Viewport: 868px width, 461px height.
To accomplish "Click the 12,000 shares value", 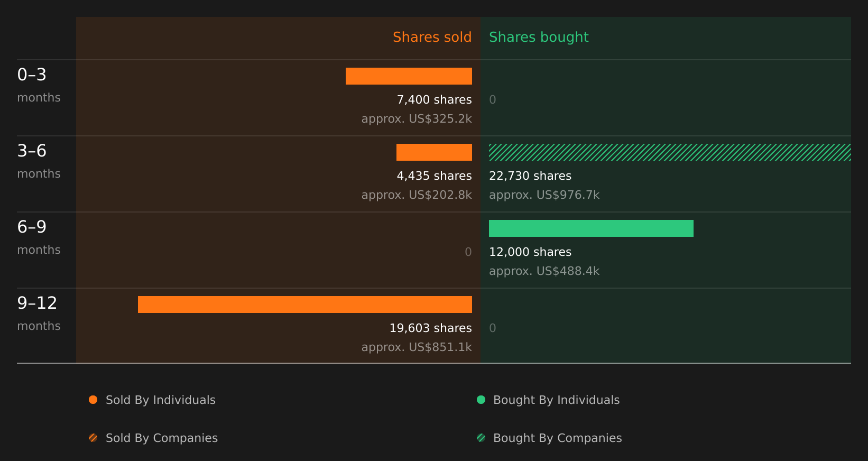I will point(530,252).
